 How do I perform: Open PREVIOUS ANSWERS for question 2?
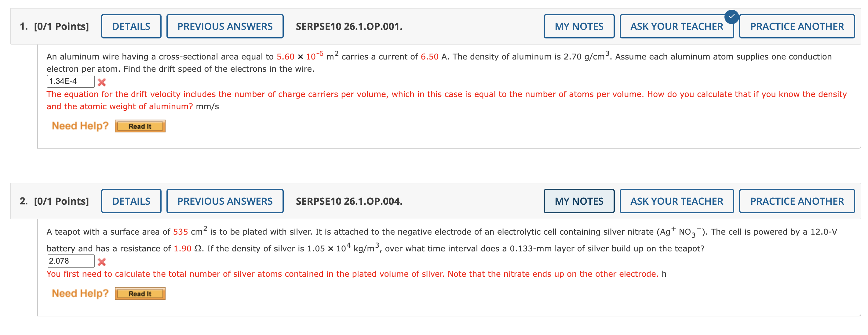coord(224,201)
